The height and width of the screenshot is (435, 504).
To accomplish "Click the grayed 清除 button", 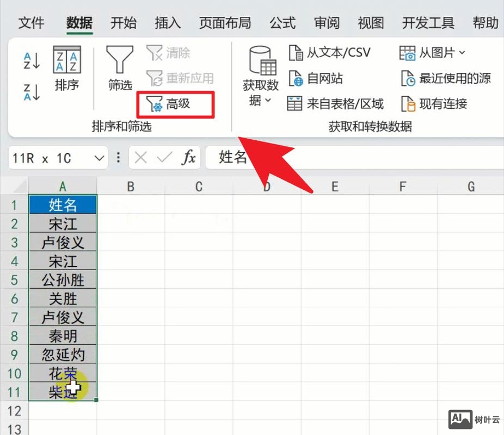I will pos(169,53).
